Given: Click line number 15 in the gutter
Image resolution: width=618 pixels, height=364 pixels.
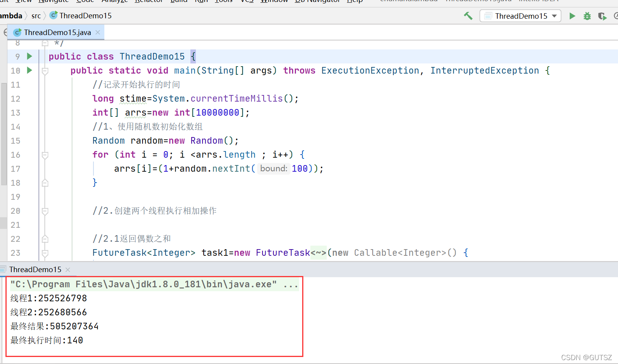Looking at the screenshot, I should click(x=16, y=141).
